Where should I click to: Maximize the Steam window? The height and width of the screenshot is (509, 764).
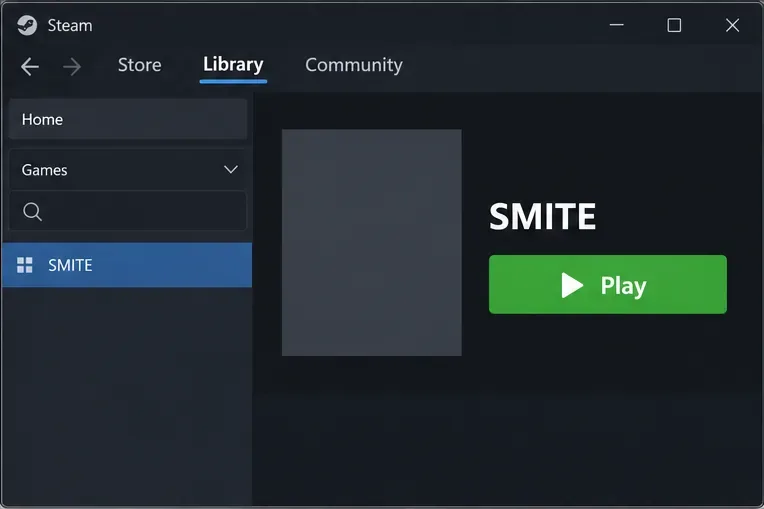click(674, 25)
